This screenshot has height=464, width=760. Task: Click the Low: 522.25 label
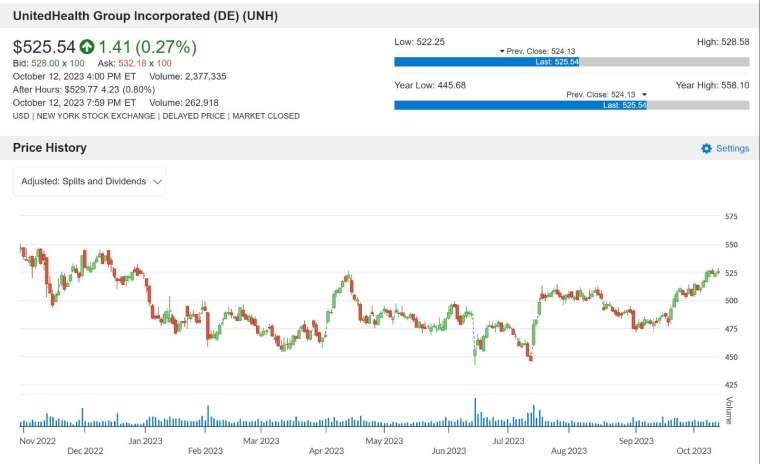point(419,42)
